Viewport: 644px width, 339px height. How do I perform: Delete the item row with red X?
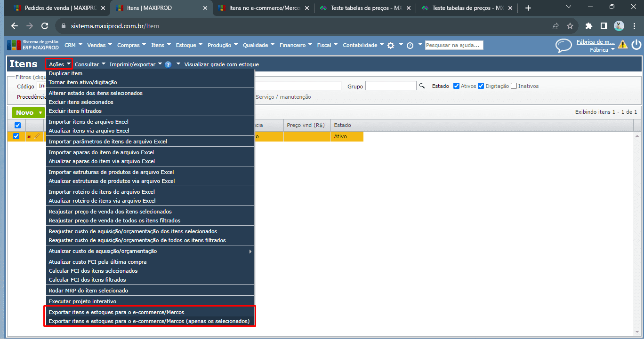(x=29, y=137)
